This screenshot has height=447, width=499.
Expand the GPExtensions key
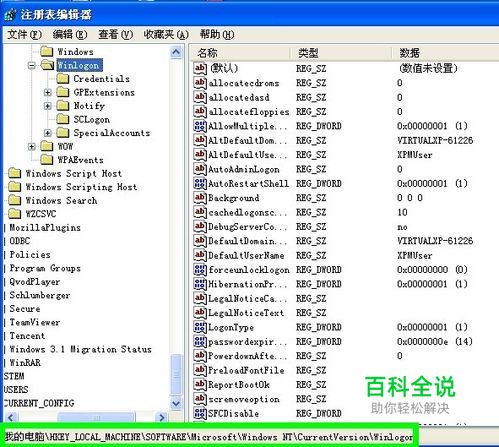click(x=48, y=92)
